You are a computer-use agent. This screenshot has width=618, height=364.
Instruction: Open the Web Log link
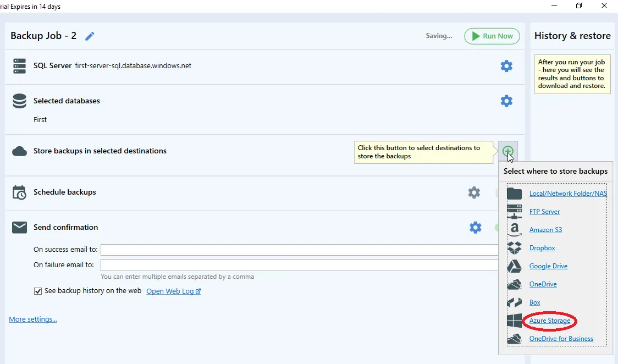click(173, 291)
